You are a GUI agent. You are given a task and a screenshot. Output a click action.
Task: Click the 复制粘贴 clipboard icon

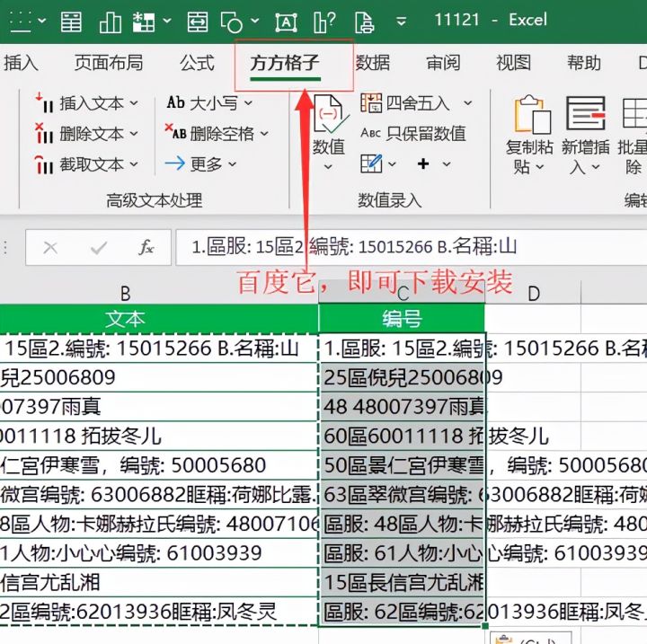click(x=532, y=114)
